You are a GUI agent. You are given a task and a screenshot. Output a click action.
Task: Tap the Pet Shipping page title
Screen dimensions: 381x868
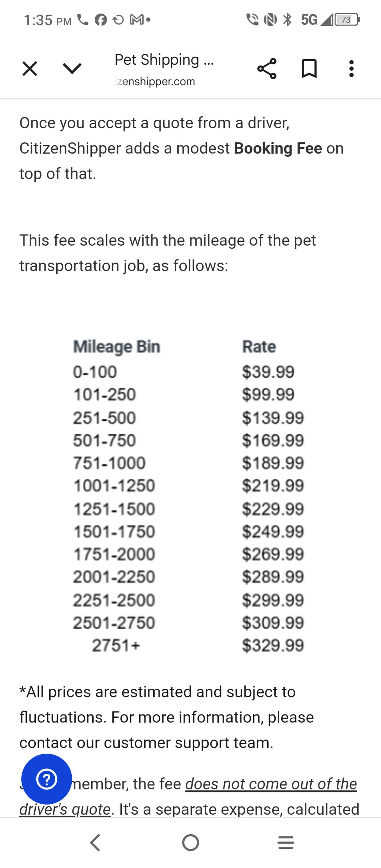point(164,60)
